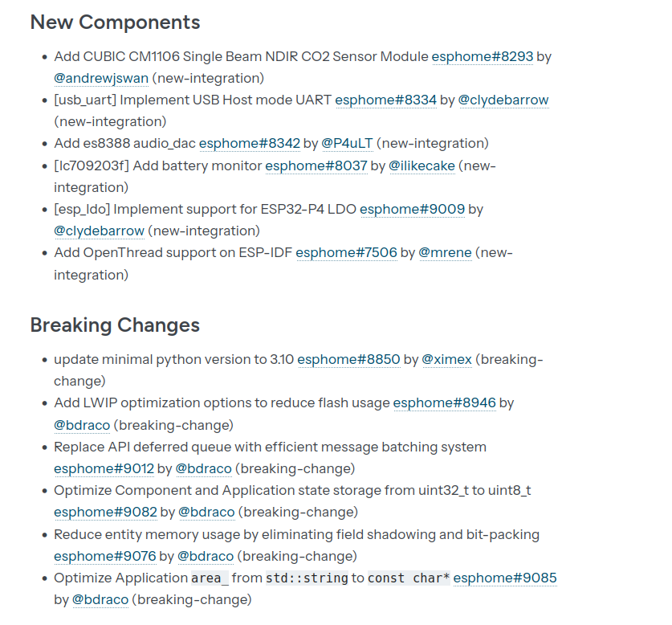Open esphome#9009 ESP32-P4 LDO link
672x625 pixels.
(x=413, y=210)
